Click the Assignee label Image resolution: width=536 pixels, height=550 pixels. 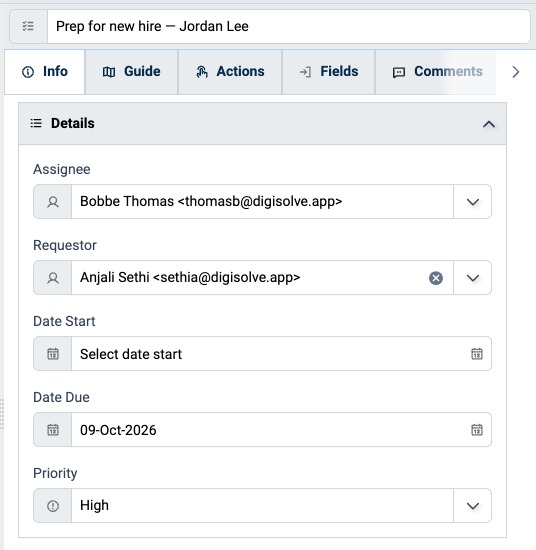62,169
